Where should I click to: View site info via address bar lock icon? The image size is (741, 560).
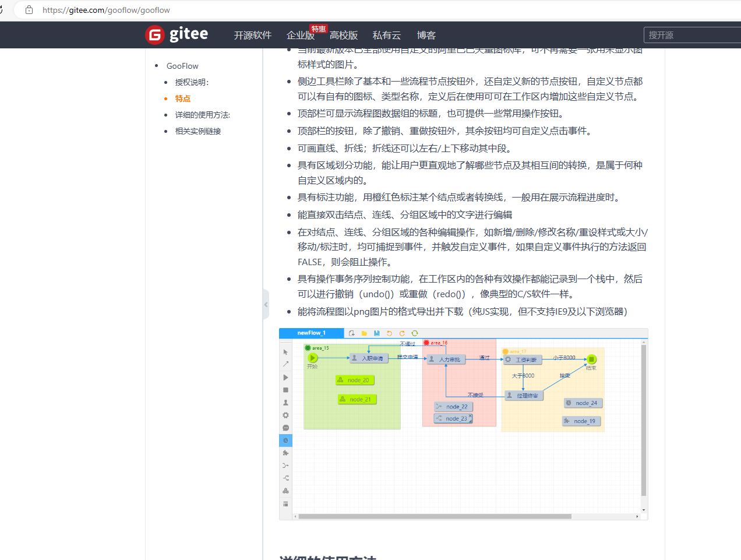[29, 10]
